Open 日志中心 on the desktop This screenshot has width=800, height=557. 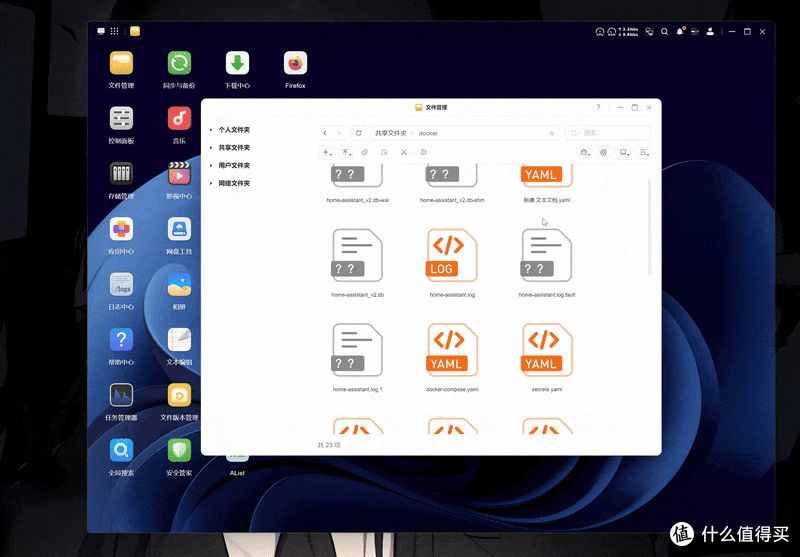121,285
